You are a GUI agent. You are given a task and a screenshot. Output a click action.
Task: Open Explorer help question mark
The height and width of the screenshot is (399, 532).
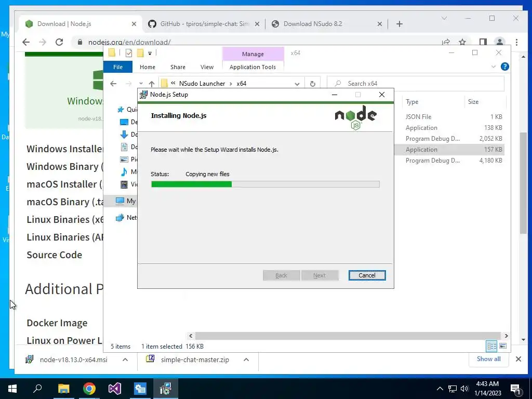[504, 67]
